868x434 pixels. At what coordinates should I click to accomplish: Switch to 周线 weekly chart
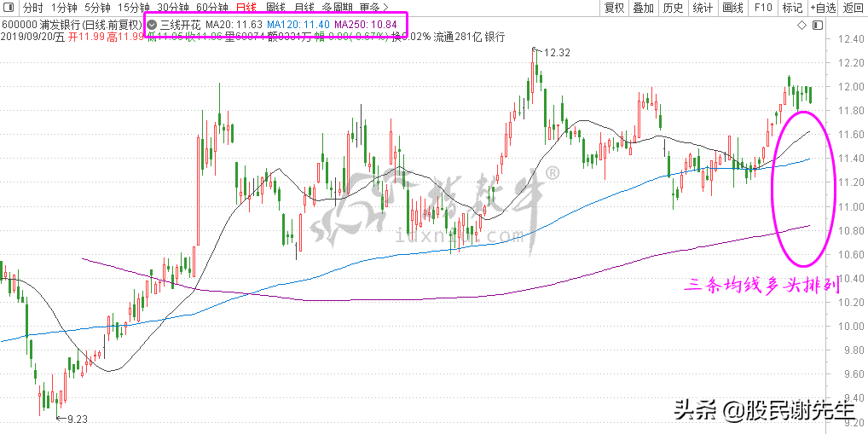pyautogui.click(x=275, y=8)
